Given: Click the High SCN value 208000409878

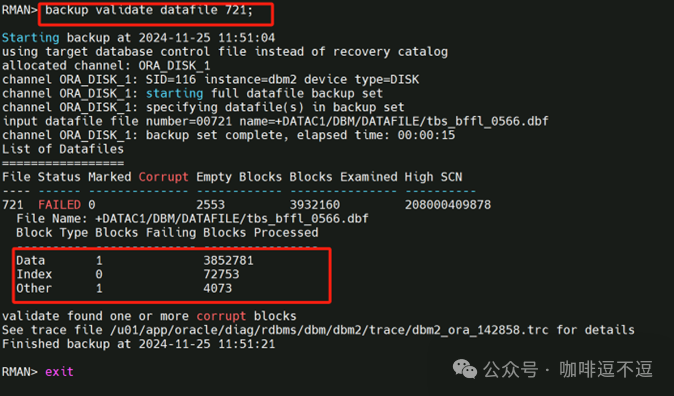Looking at the screenshot, I should 447,204.
